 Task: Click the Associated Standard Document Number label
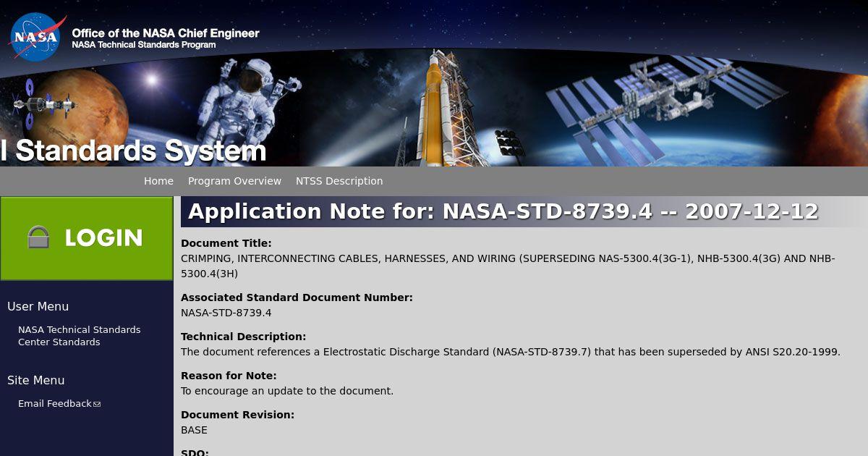click(297, 297)
